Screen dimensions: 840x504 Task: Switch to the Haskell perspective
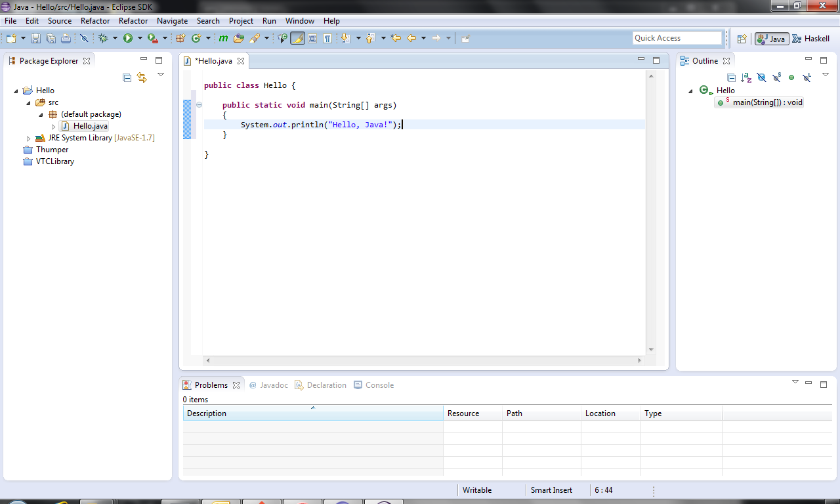point(811,39)
